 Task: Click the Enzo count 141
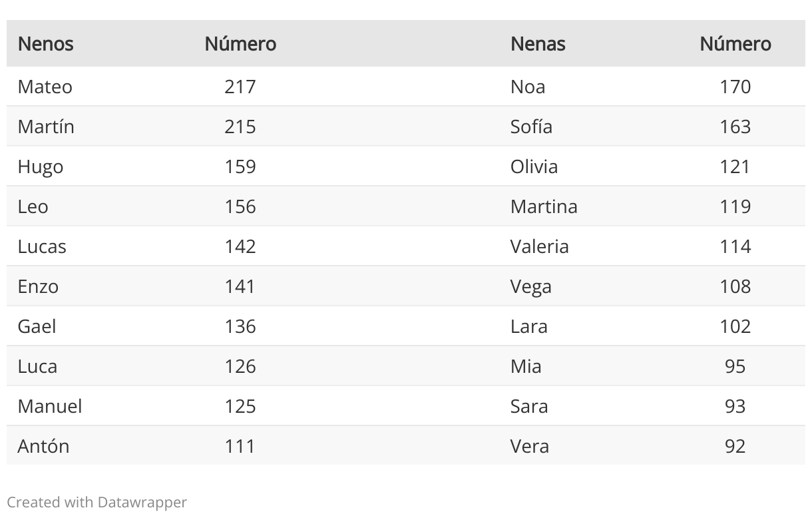240,286
